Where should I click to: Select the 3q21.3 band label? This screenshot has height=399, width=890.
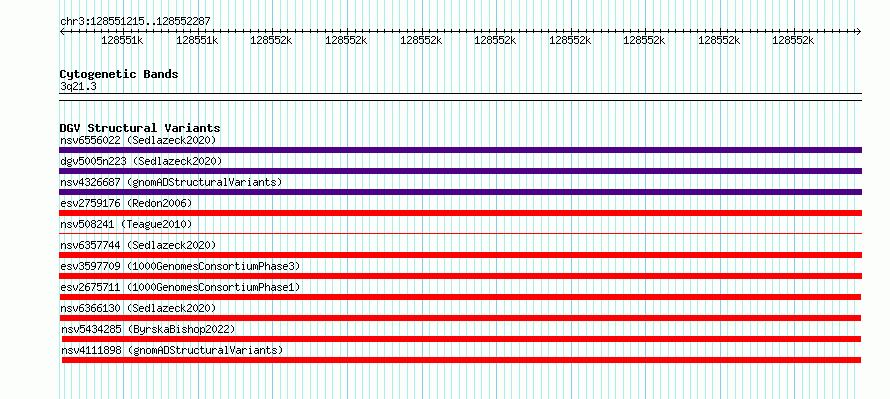tap(78, 86)
